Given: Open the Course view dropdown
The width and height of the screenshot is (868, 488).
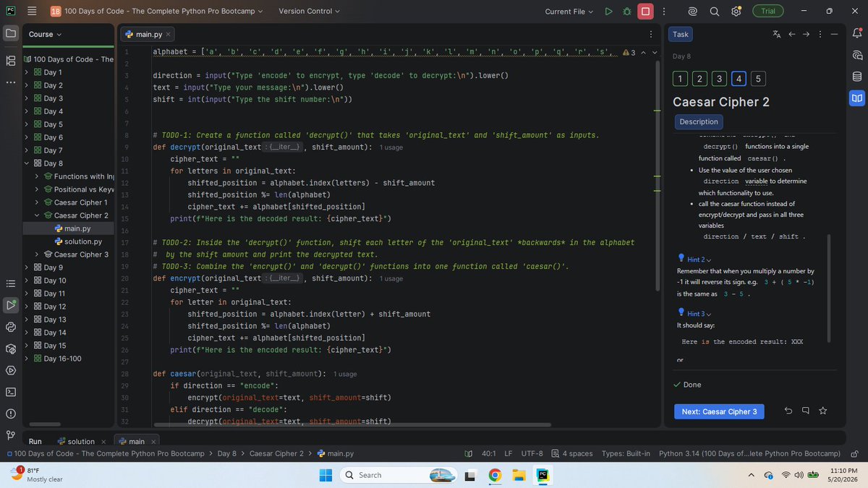Looking at the screenshot, I should coord(45,34).
